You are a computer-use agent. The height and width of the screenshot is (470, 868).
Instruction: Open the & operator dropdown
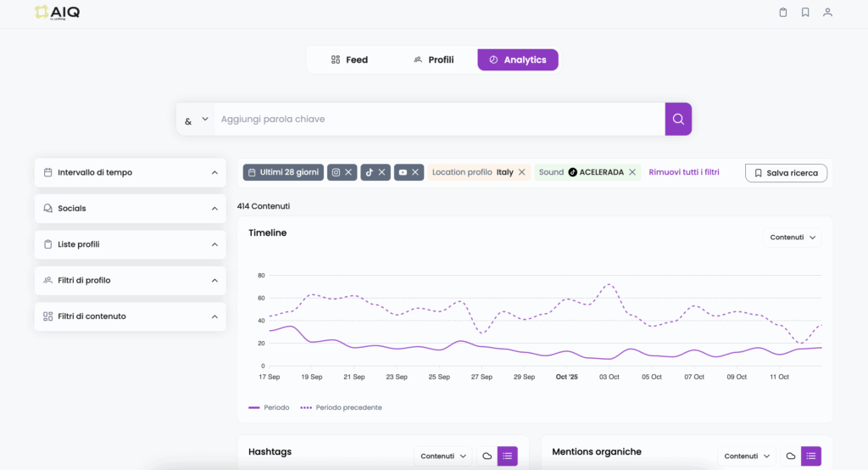[196, 120]
